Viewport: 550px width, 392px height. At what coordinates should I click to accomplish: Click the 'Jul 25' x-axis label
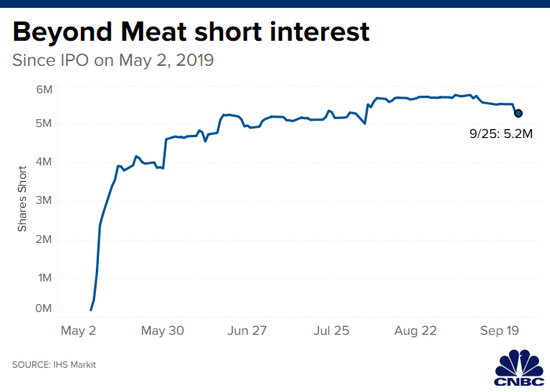[x=331, y=330]
